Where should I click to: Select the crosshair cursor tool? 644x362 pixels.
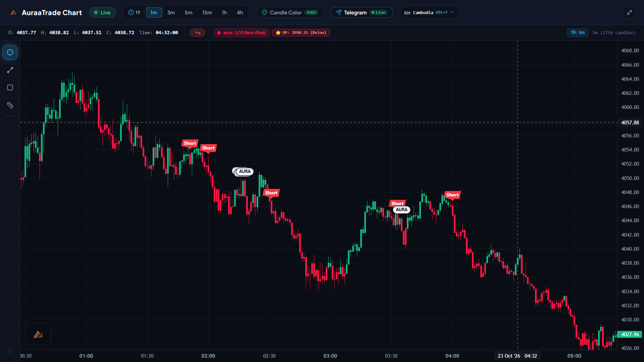click(10, 52)
